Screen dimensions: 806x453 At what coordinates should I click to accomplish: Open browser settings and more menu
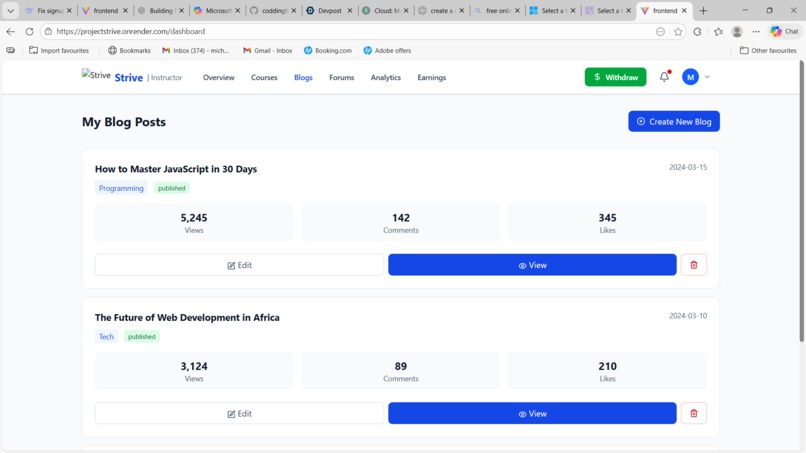point(756,31)
